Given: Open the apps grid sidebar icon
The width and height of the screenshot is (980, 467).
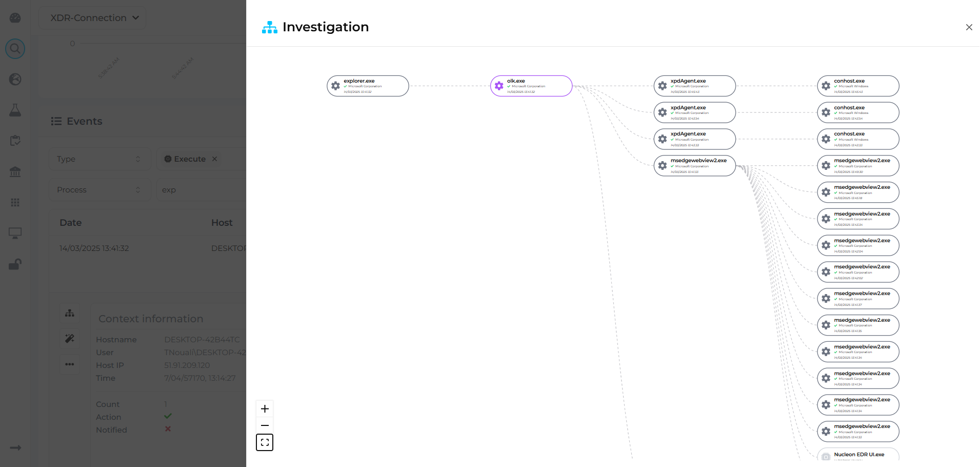Looking at the screenshot, I should [15, 202].
